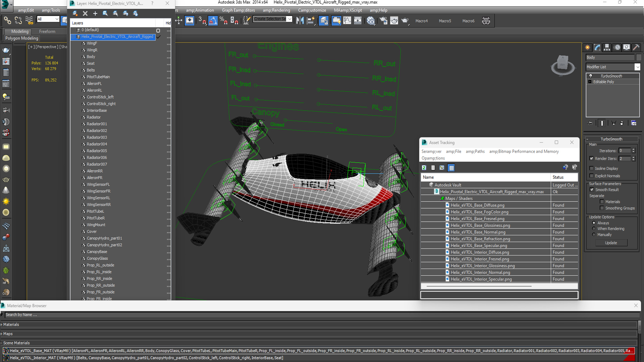Click the Search by Name field

pos(322,315)
